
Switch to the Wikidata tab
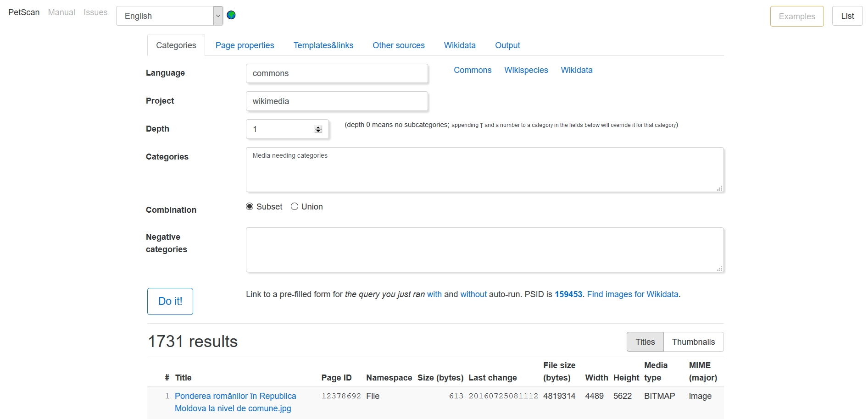[x=459, y=45]
